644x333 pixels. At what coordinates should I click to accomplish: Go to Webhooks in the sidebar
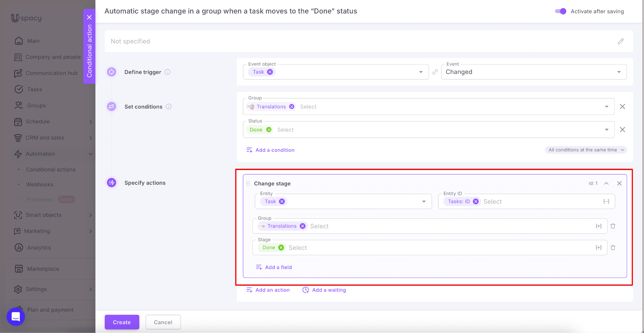pos(40,184)
